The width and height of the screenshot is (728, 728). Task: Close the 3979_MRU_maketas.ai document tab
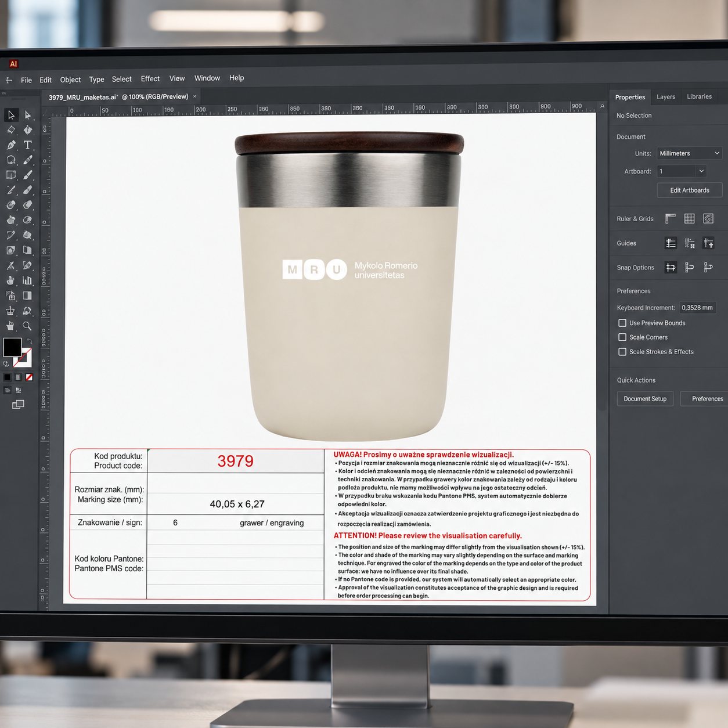[194, 96]
